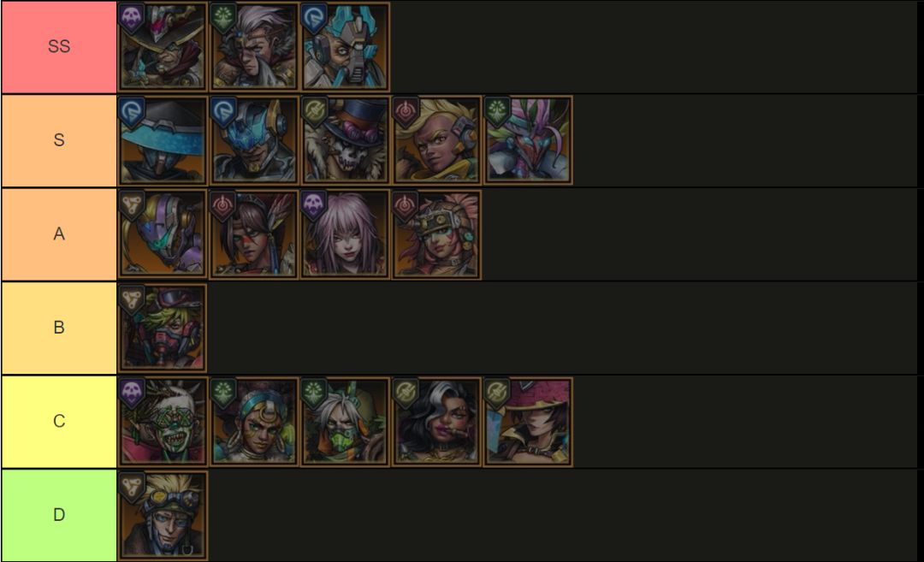The width and height of the screenshot is (924, 562).
Task: Choose the pink-haired woman in A tier
Action: pos(346,234)
